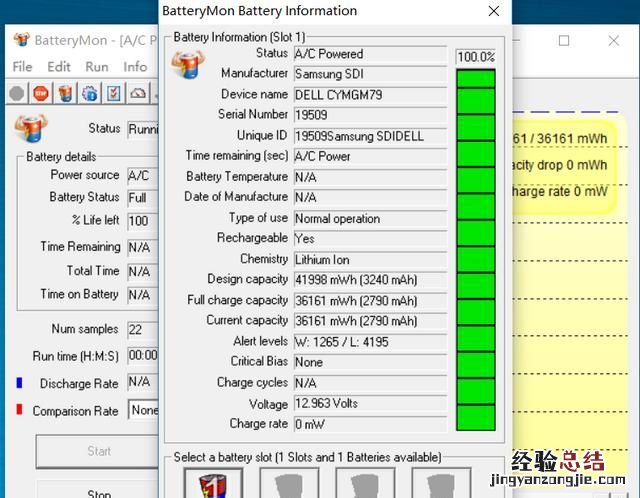Screen dimensions: 640x498
Task: Select the third grayed battery slot
Action: tap(365, 483)
